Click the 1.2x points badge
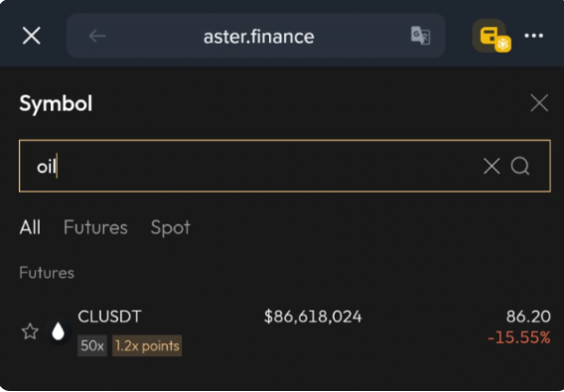The image size is (564, 392). click(x=147, y=345)
